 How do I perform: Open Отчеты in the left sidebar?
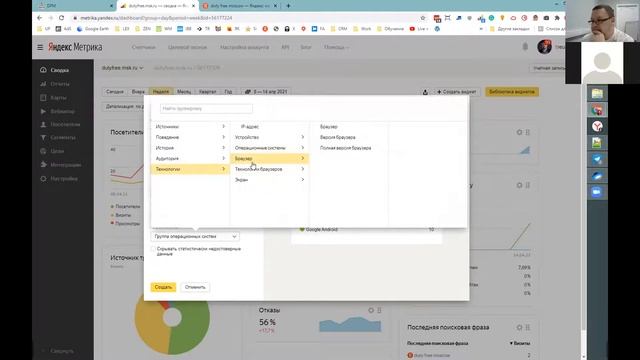coord(59,84)
